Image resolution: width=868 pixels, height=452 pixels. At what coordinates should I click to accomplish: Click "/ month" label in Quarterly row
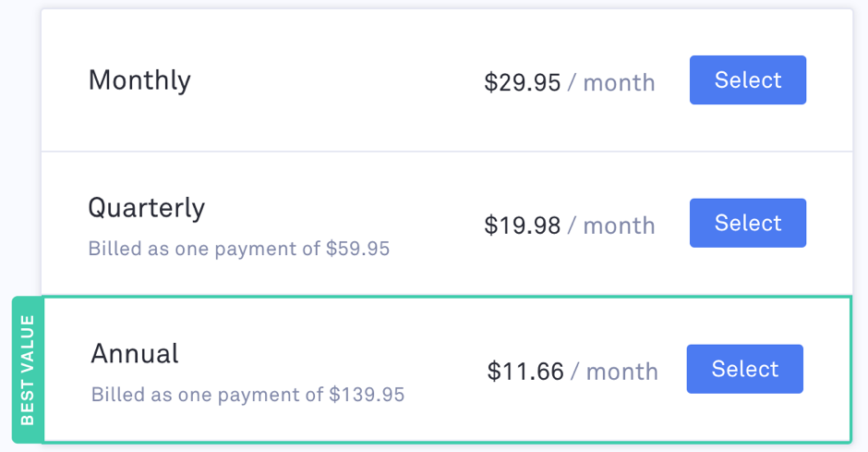[611, 226]
